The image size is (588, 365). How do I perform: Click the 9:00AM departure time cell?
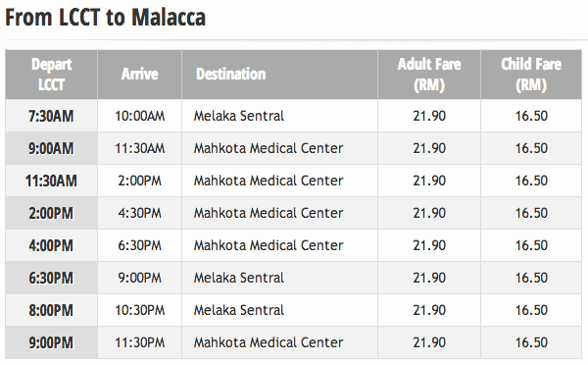[x=51, y=148]
